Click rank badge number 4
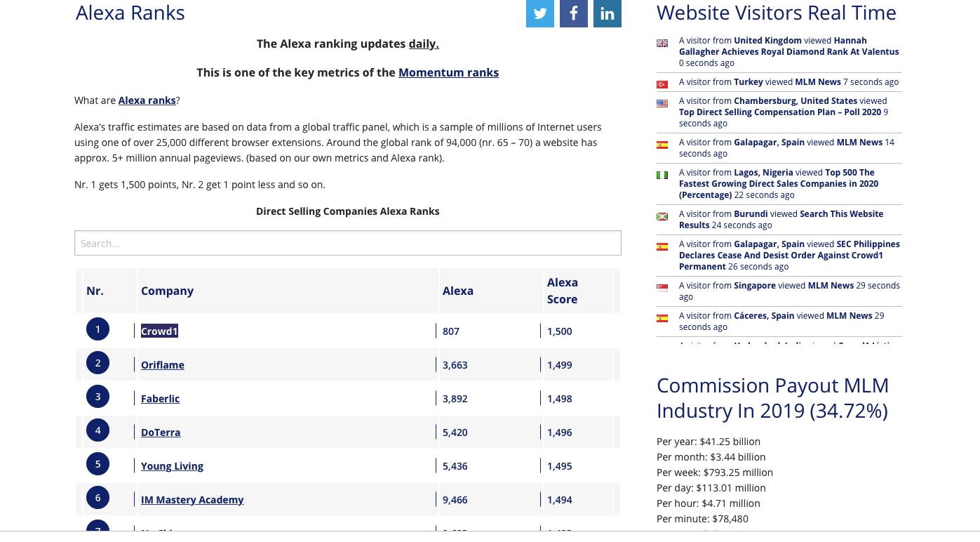Screen dimensions: 980x542 pyautogui.click(x=98, y=430)
